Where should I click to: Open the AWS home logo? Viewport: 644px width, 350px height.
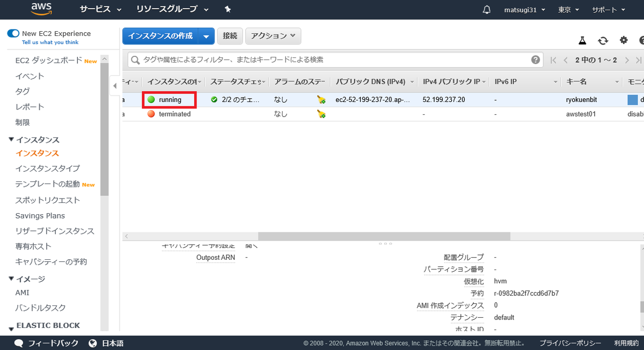tap(41, 9)
